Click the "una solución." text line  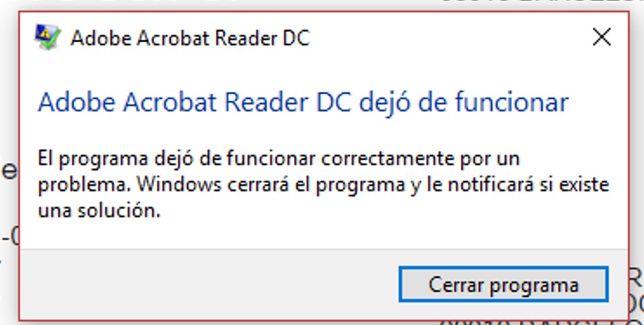pos(99,211)
